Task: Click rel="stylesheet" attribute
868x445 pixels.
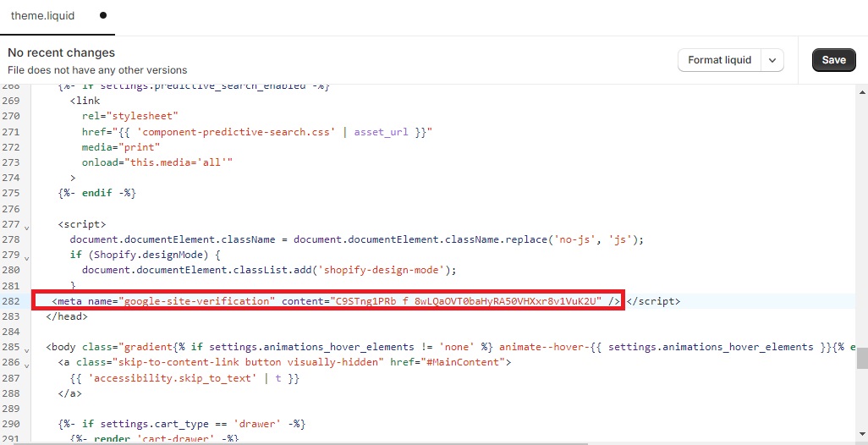Action: pos(130,116)
